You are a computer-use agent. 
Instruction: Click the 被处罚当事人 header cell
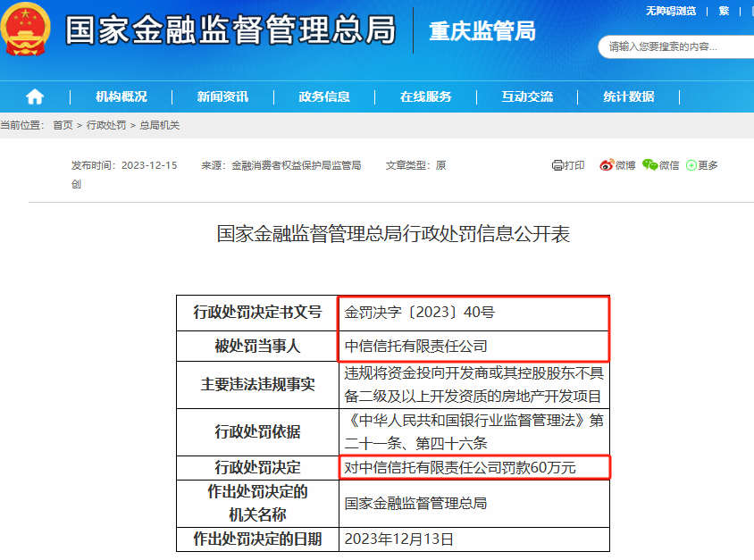(257, 347)
